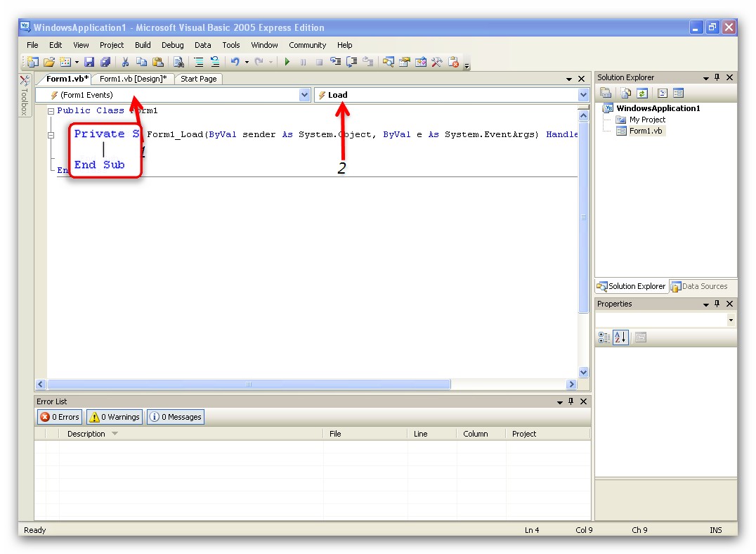Open the Error List toolbar icon

(453, 62)
